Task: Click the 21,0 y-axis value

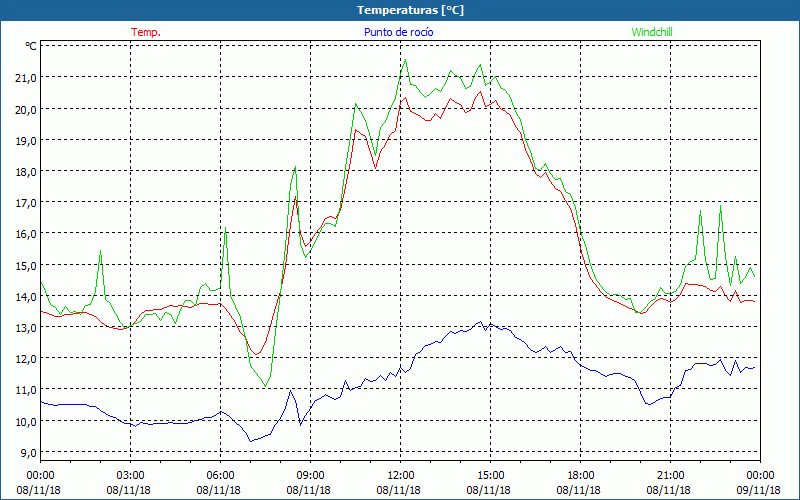Action: coord(27,78)
